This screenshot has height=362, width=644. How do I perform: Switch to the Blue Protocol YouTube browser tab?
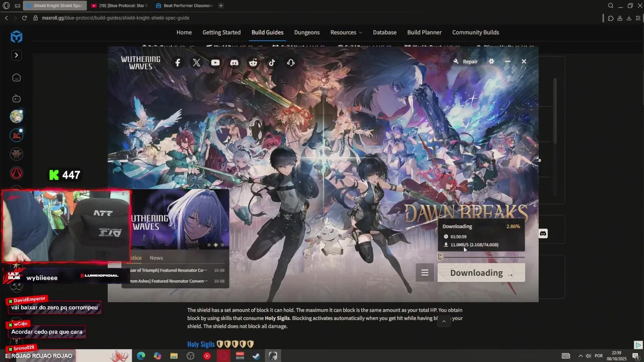(x=119, y=6)
